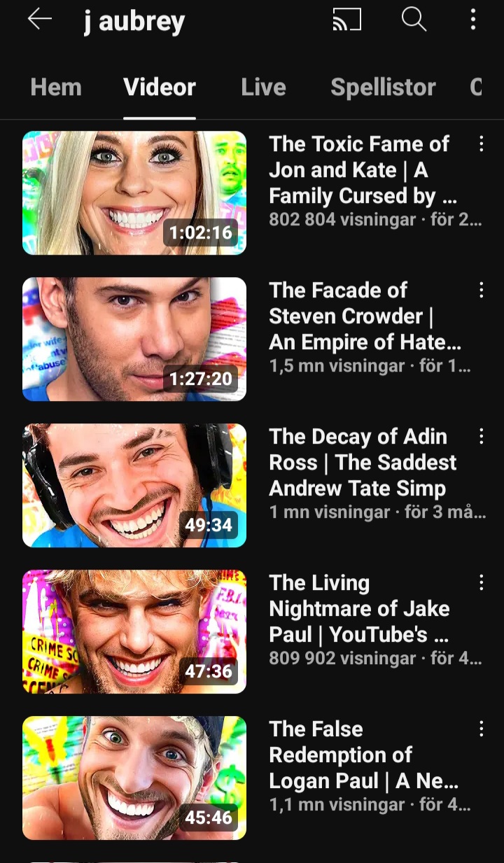Go to the Spellistor tab
The width and height of the screenshot is (504, 863).
(x=383, y=87)
